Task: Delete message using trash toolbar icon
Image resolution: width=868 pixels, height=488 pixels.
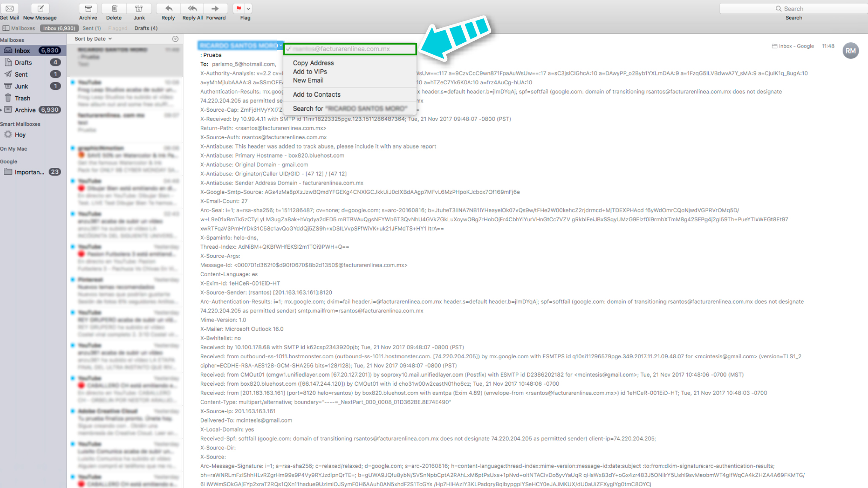Action: tap(114, 8)
